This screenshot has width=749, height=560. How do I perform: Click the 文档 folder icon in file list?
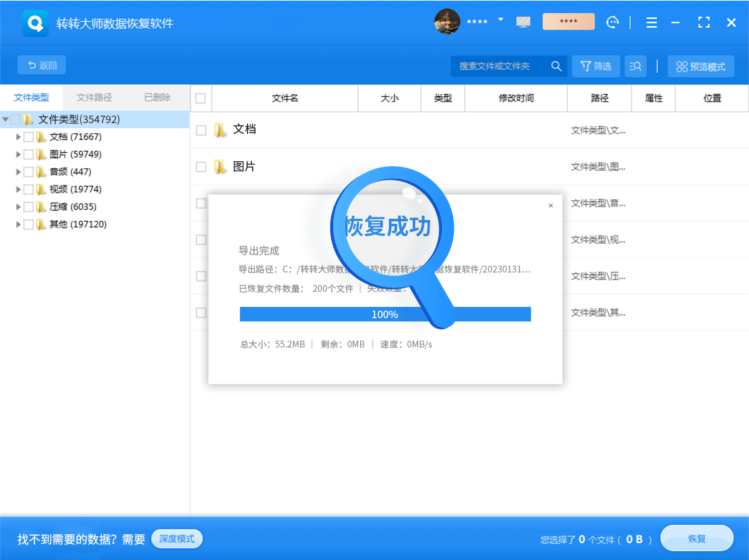click(220, 130)
